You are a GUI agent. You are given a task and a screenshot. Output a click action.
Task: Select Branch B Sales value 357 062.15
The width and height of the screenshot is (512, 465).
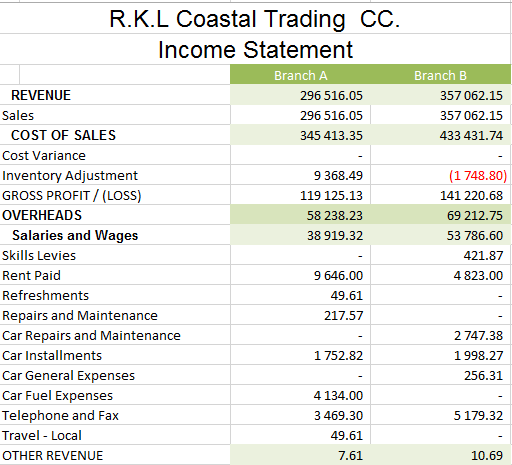tap(471, 116)
